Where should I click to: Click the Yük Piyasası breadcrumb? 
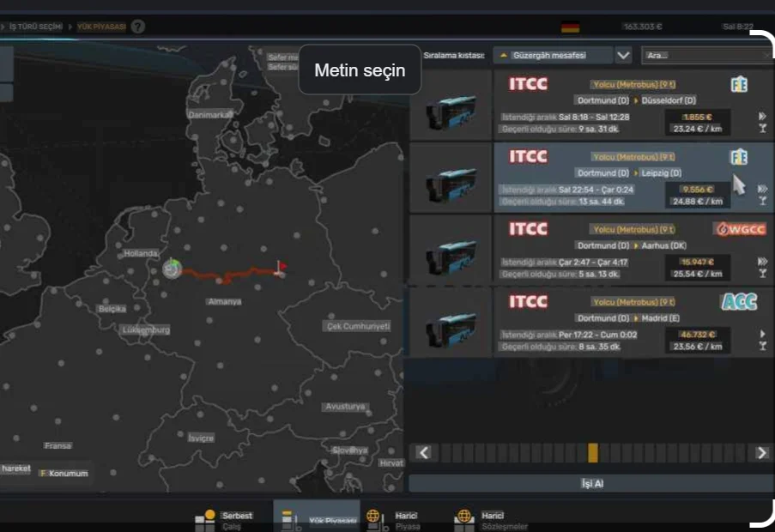point(101,27)
